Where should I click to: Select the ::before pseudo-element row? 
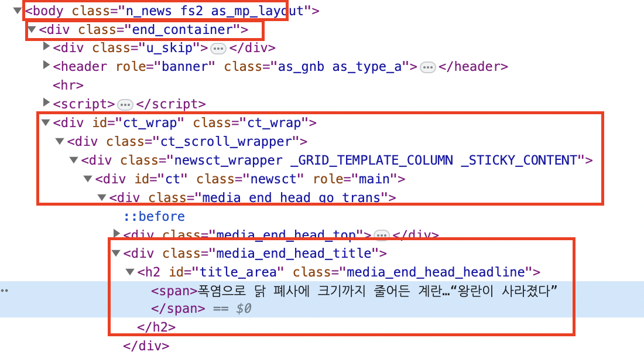(x=155, y=217)
